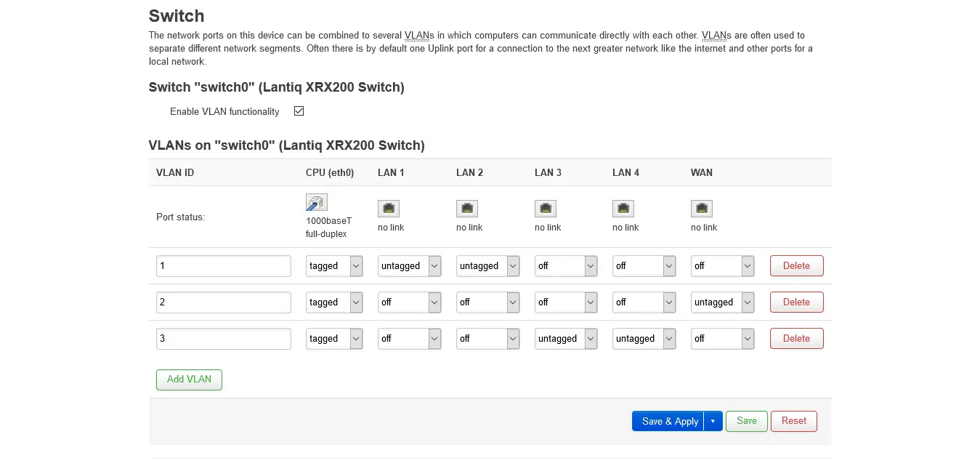Screen dimensions: 980x461
Task: Click the "LAN 3" column header
Action: [x=548, y=173]
